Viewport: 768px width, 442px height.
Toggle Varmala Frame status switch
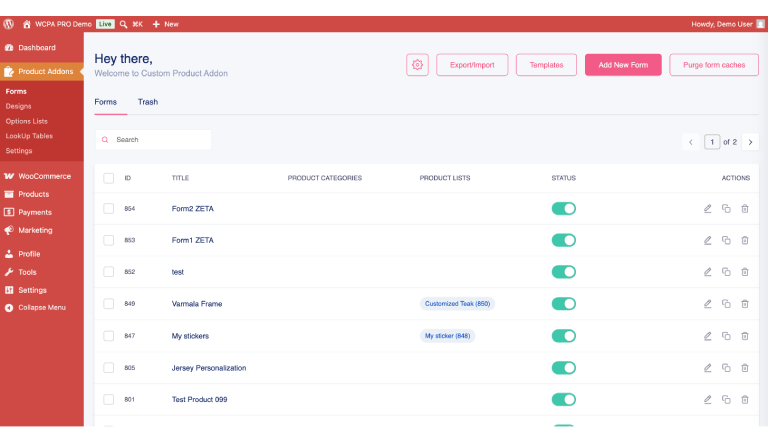564,304
